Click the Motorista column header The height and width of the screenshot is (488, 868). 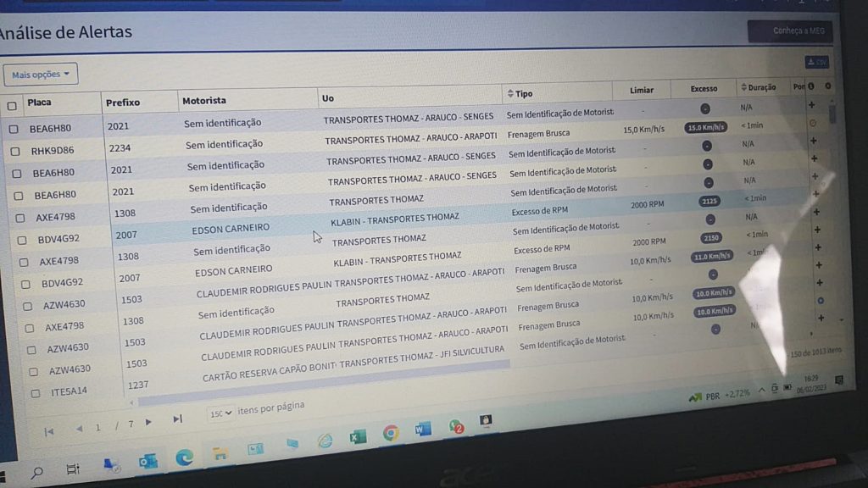[x=204, y=101]
